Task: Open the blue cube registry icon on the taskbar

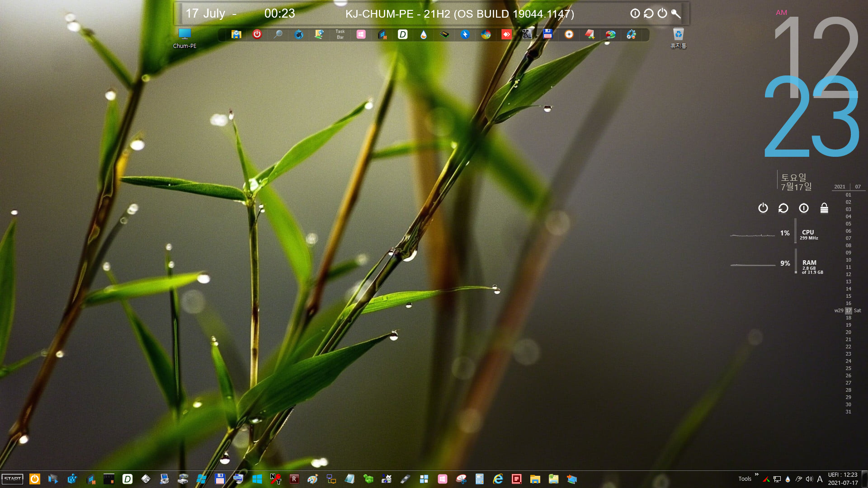Action: pyautogui.click(x=72, y=479)
